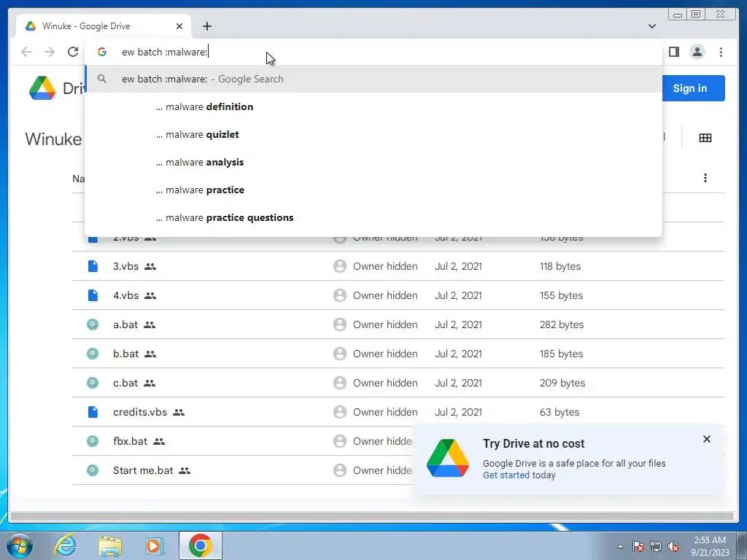Follow the 'Get started' link
The height and width of the screenshot is (560, 747).
click(x=506, y=475)
